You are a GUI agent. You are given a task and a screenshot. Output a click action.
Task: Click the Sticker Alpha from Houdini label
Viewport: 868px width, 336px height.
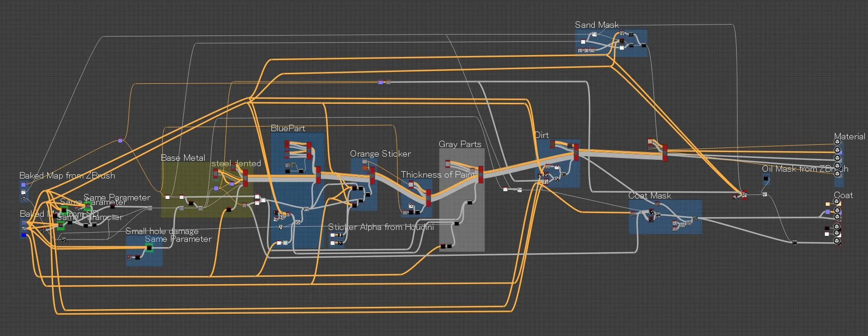click(381, 227)
